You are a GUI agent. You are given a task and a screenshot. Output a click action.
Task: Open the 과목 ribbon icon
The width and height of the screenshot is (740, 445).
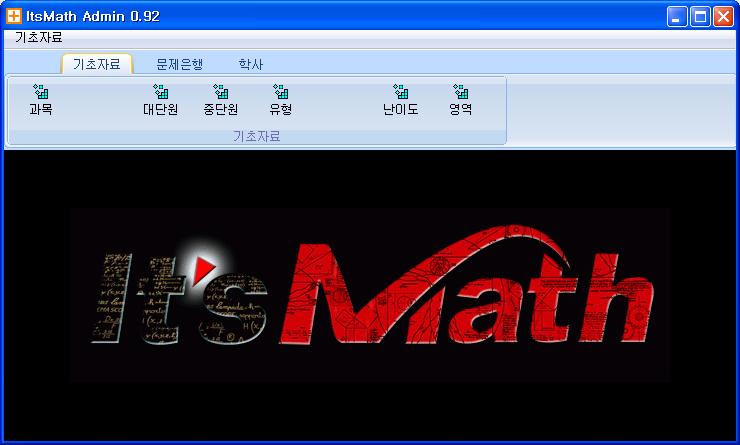click(x=41, y=100)
